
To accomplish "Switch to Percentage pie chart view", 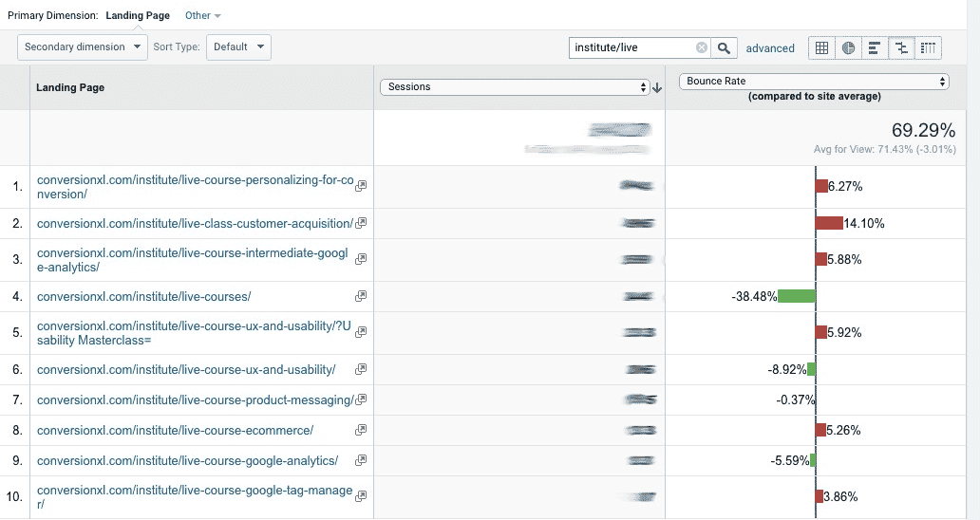I will (848, 48).
